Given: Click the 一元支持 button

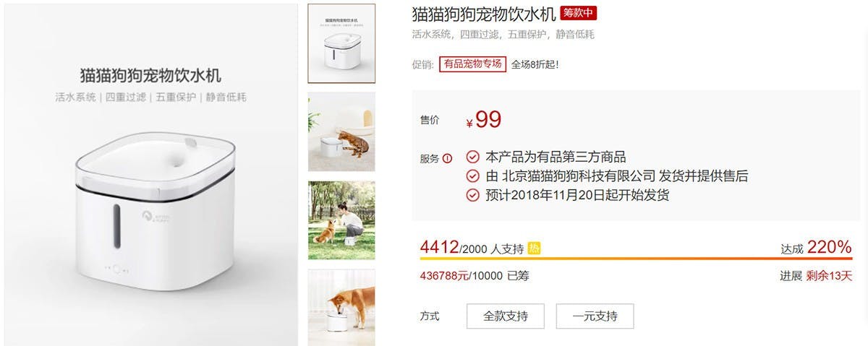Looking at the screenshot, I should click(595, 316).
